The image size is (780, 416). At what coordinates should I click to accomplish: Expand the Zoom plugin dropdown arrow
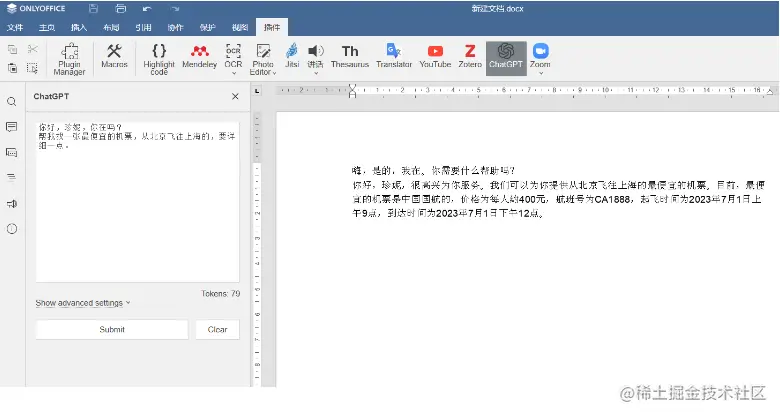click(541, 73)
